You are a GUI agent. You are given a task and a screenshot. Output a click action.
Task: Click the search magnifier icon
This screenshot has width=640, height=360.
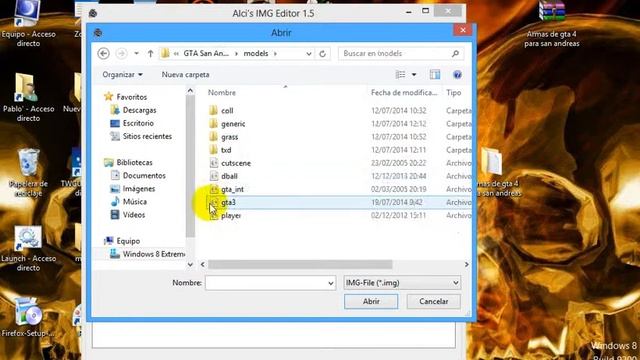coord(456,53)
